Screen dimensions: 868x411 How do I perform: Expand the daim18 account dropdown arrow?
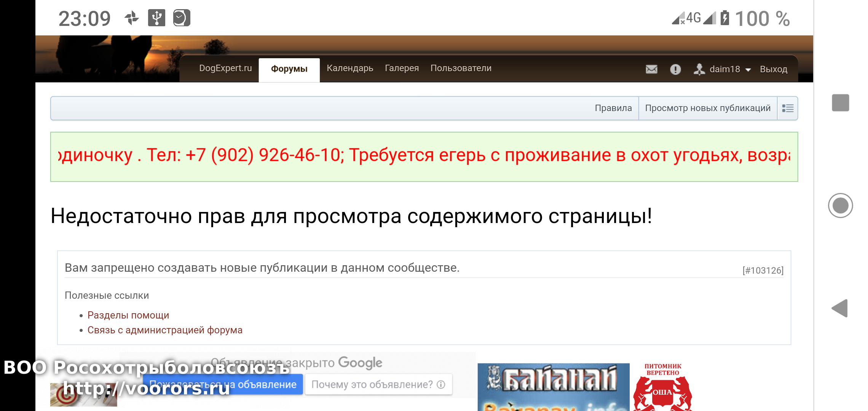pos(748,70)
